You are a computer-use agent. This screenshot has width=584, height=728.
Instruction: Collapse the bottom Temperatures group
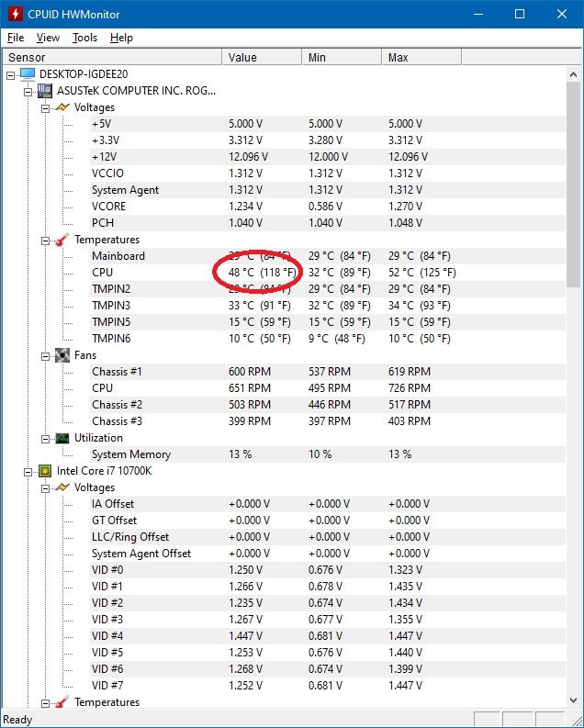(x=46, y=703)
